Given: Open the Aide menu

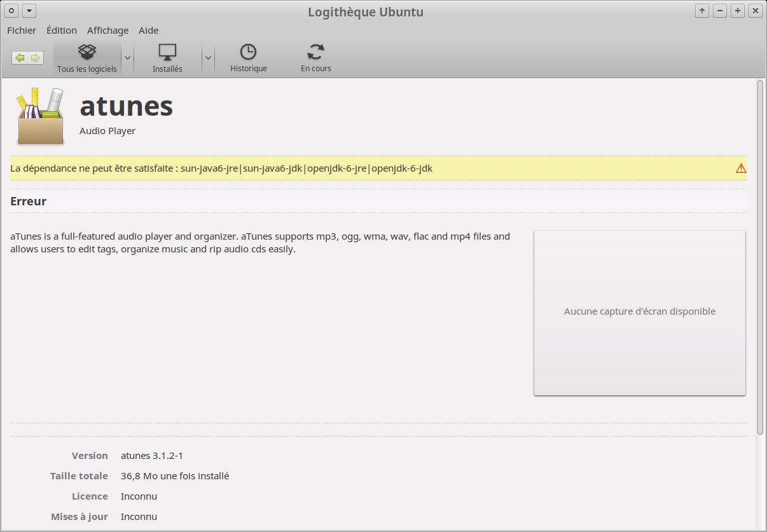Looking at the screenshot, I should pos(149,31).
